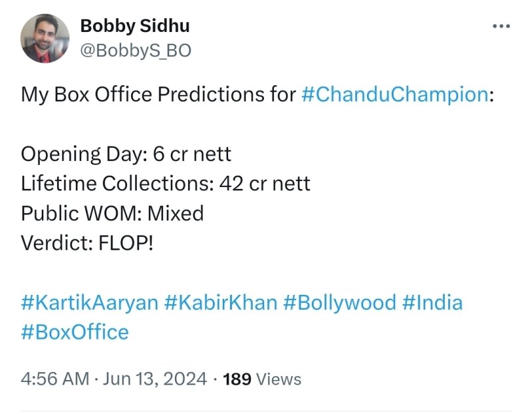This screenshot has height=414, width=532.
Task: Click the #BoxOffice hashtag
Action: tap(74, 331)
